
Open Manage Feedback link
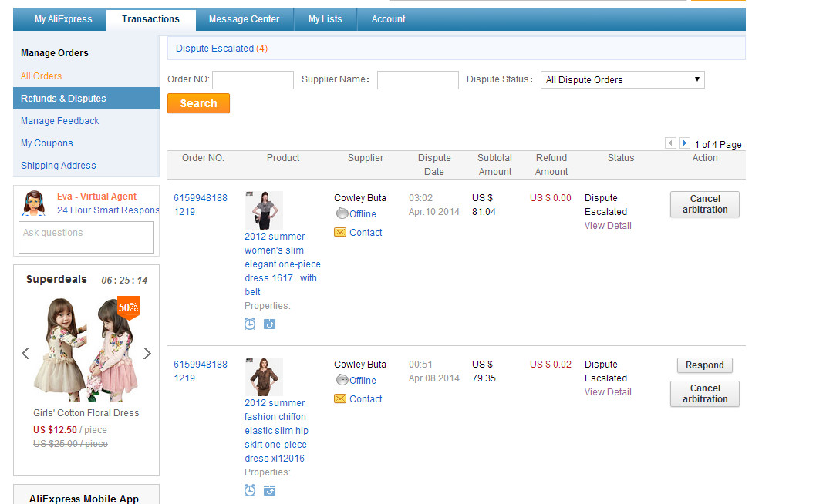coord(60,121)
